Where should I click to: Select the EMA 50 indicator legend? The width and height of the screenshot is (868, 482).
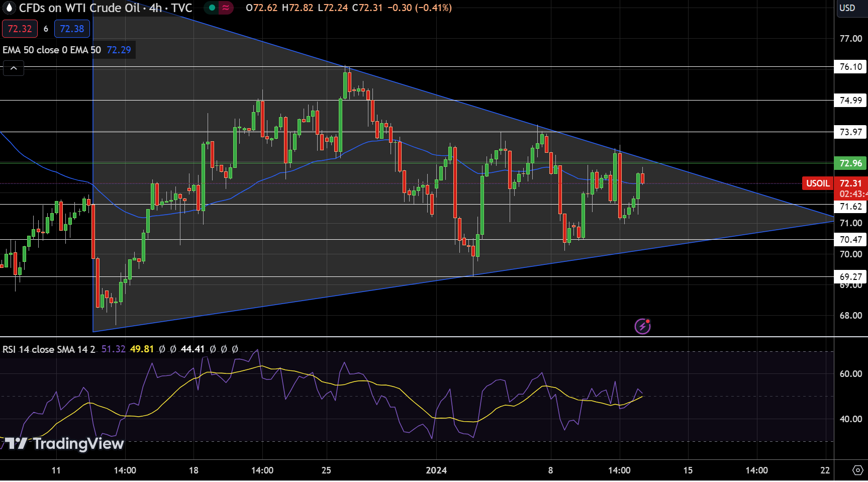pyautogui.click(x=52, y=50)
